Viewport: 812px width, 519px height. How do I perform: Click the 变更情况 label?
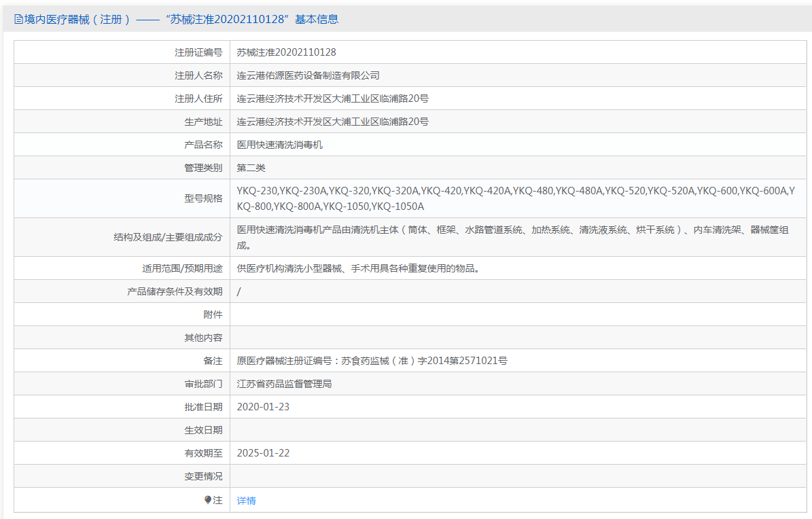203,476
